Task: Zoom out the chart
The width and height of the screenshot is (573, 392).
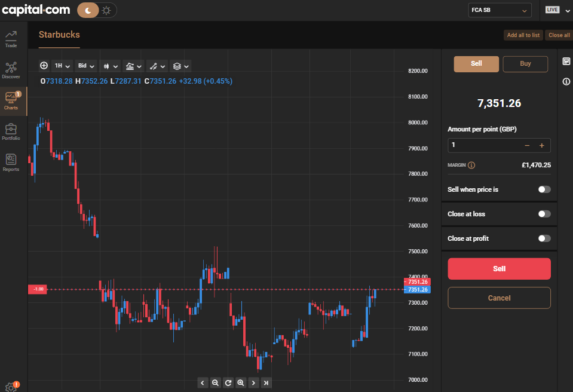Action: click(x=215, y=383)
